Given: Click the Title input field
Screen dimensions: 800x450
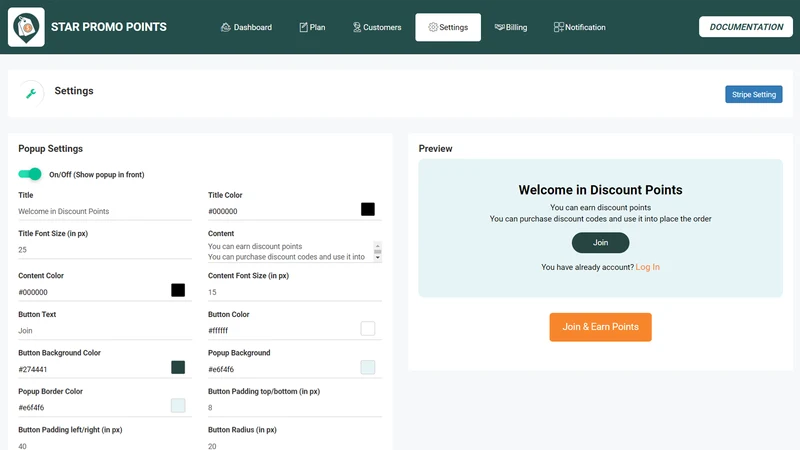Looking at the screenshot, I should point(105,211).
